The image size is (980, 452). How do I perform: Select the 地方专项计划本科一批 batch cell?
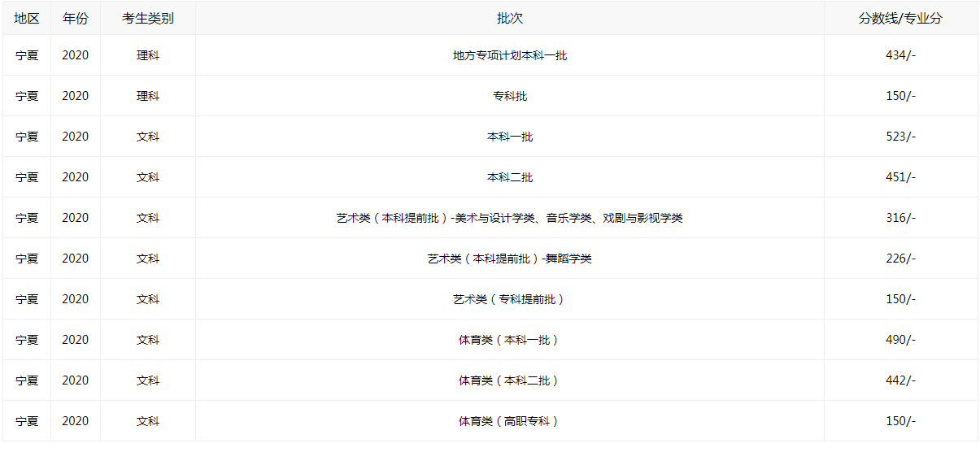[510, 55]
